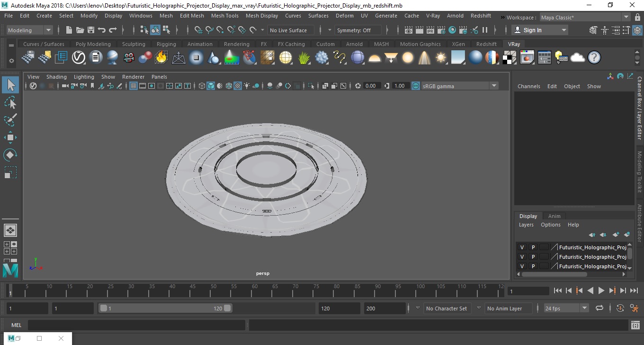Screen dimensions: 644x345
Task: Create a V-Ray dome light from the shelf
Action: point(375,58)
